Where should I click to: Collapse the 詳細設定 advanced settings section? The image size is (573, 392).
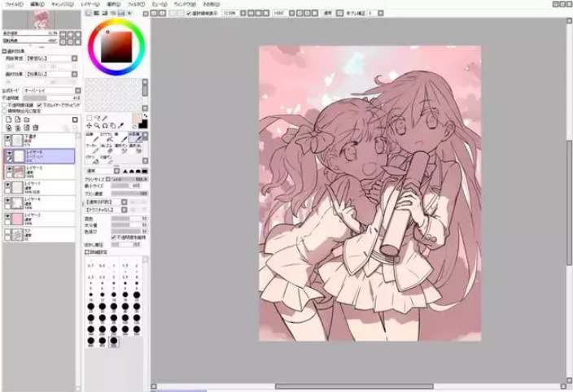87,252
